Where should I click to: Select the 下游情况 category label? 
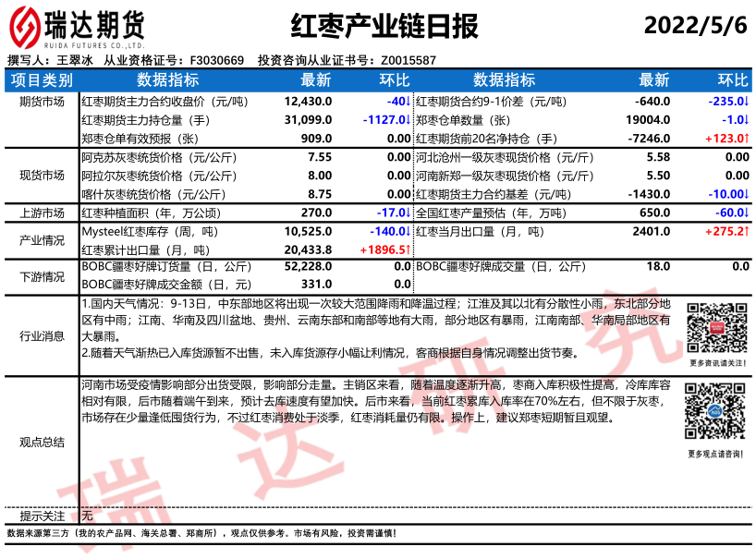coord(42,276)
